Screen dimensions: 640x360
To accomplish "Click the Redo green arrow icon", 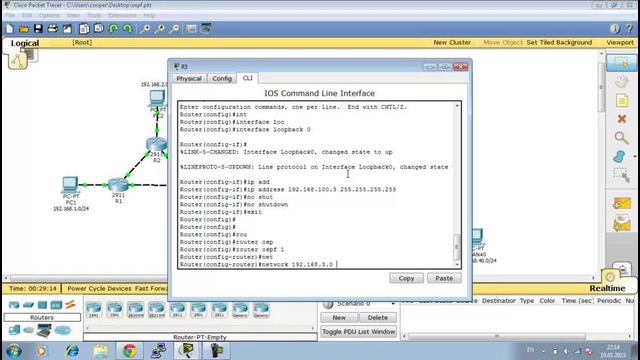I will (x=128, y=29).
